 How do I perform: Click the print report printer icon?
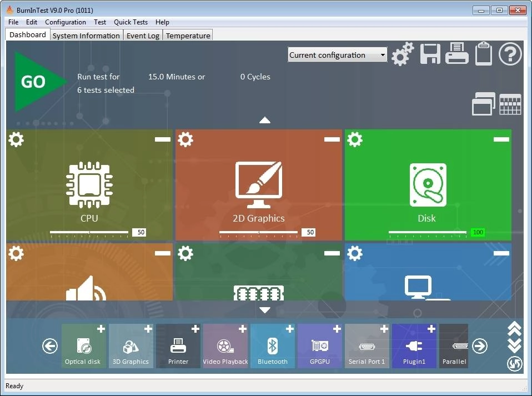(x=456, y=53)
